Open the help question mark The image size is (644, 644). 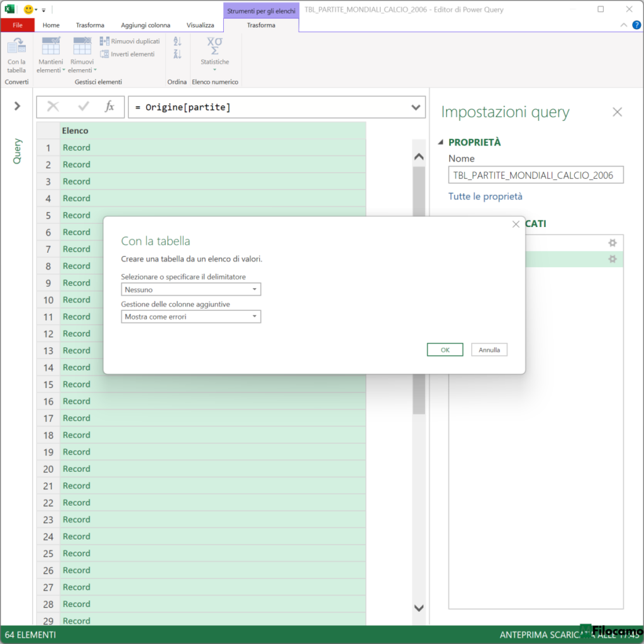(x=636, y=25)
